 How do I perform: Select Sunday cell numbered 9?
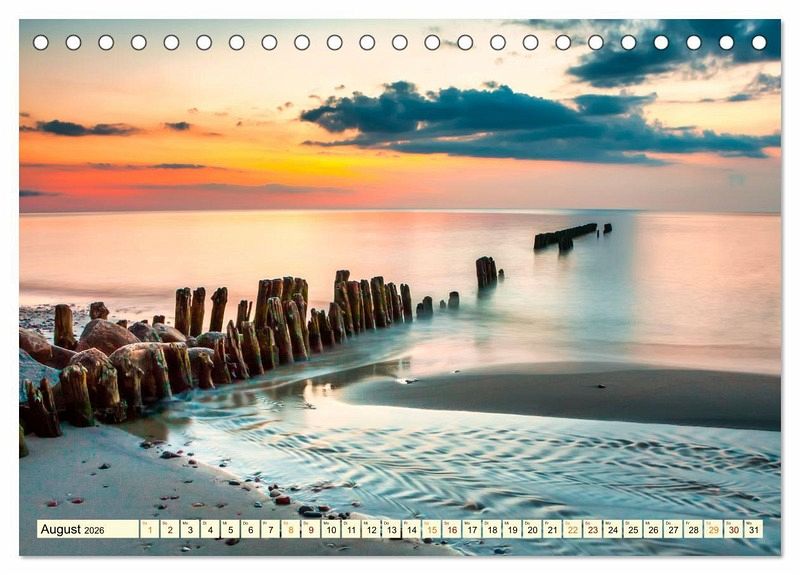tap(311, 529)
